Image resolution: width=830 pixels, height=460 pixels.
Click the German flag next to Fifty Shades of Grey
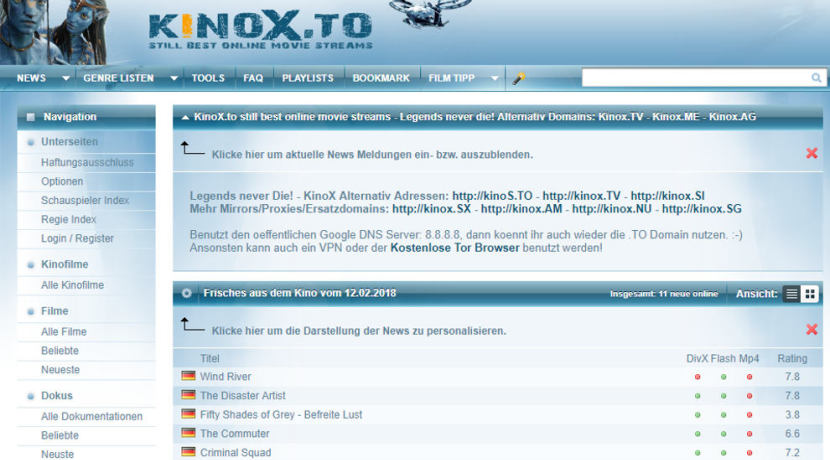tap(188, 414)
